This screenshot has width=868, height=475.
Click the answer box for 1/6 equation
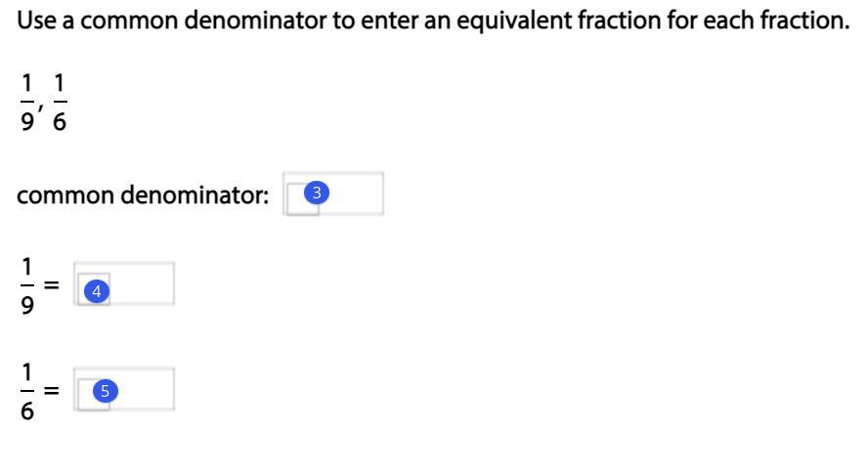click(x=124, y=389)
